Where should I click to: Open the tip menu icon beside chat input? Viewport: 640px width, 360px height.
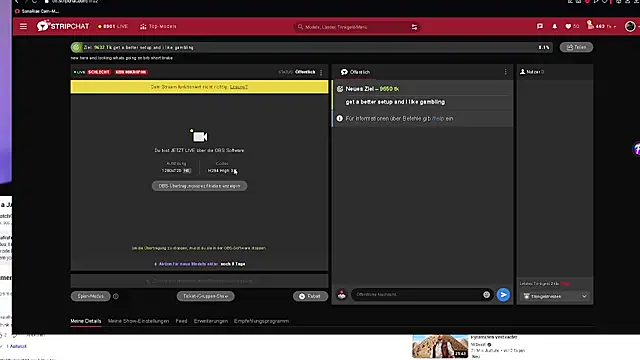pos(342,295)
